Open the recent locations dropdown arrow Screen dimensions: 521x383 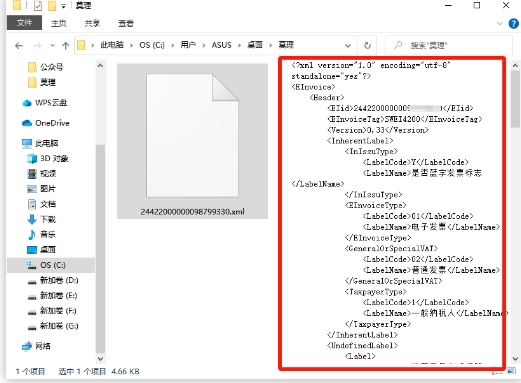pos(52,45)
